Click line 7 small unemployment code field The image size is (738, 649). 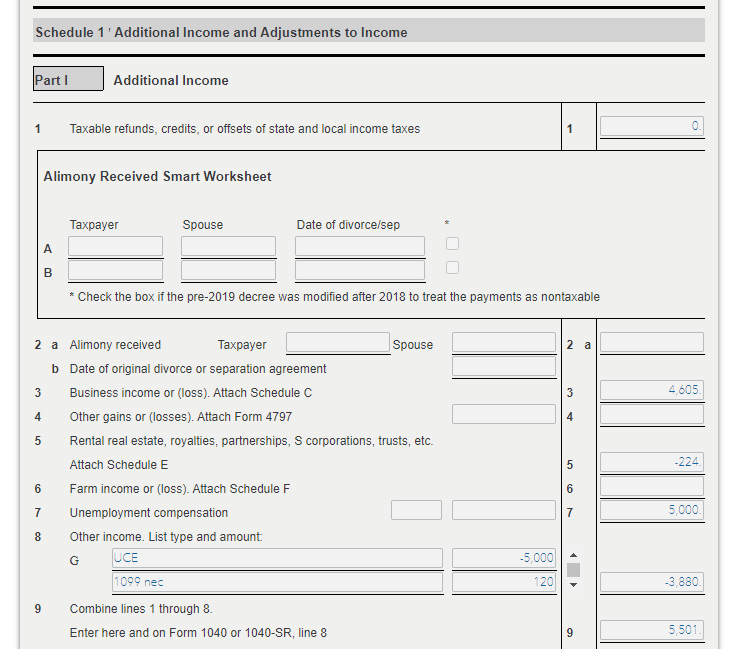[417, 510]
